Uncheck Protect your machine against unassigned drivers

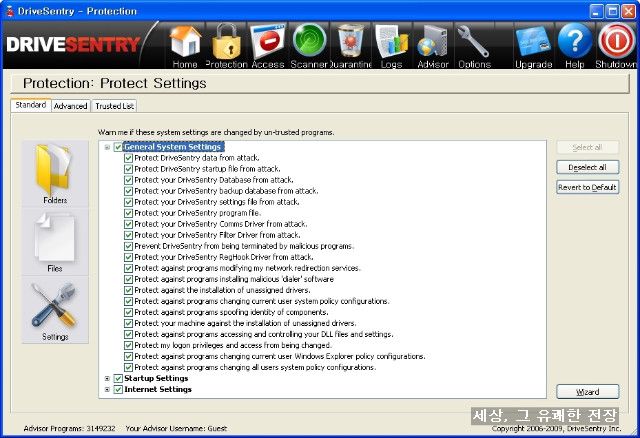(128, 323)
